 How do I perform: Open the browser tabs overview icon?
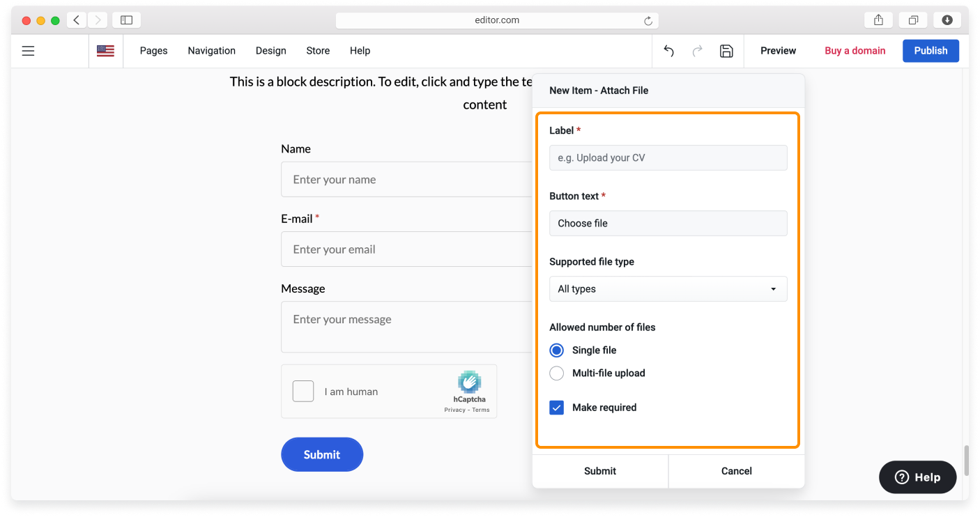point(913,20)
